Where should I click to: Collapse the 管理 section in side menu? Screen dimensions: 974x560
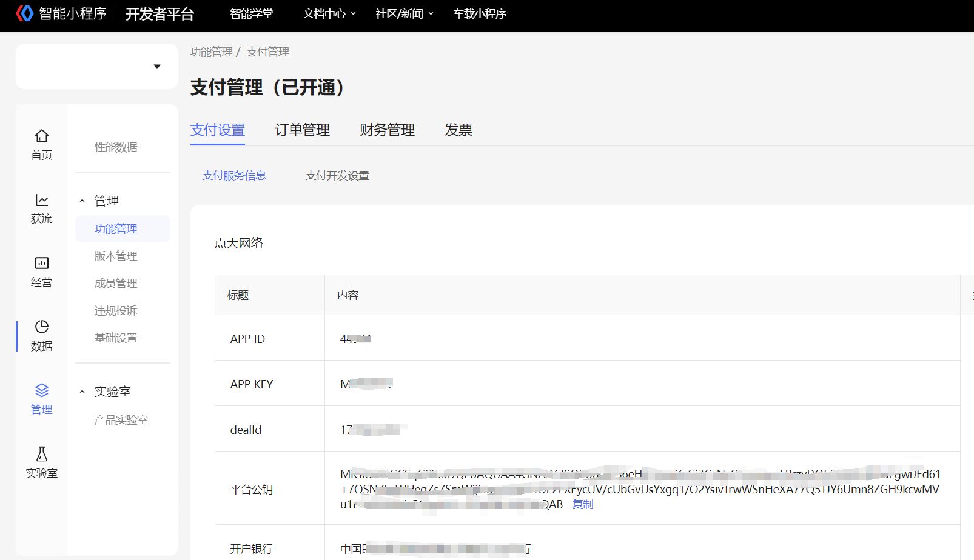click(82, 201)
